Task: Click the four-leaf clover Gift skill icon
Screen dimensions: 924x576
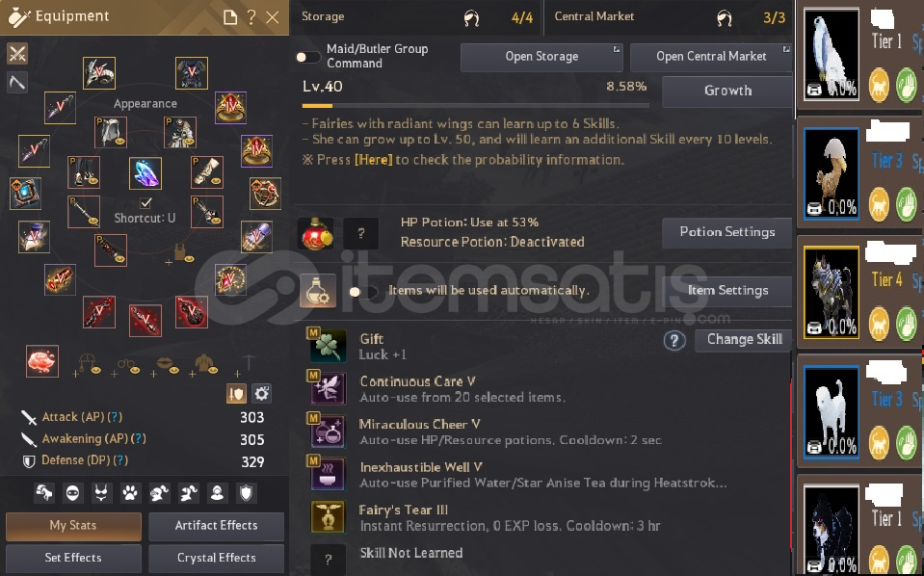Action: pyautogui.click(x=329, y=346)
